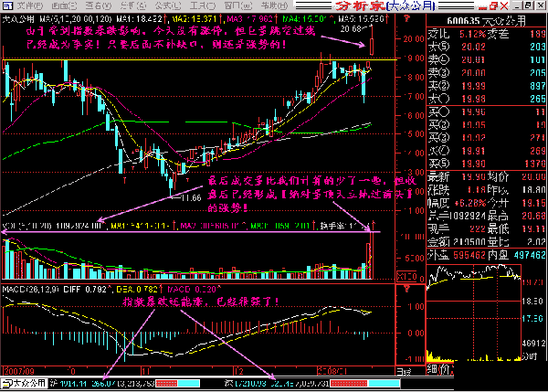Image resolution: width=548 pixels, height=392 pixels.
Task: Click the app icon in the top-left corner
Action: [6, 5]
